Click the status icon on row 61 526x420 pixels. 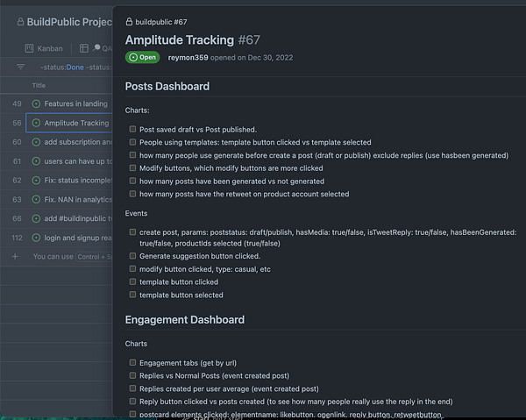(x=37, y=161)
